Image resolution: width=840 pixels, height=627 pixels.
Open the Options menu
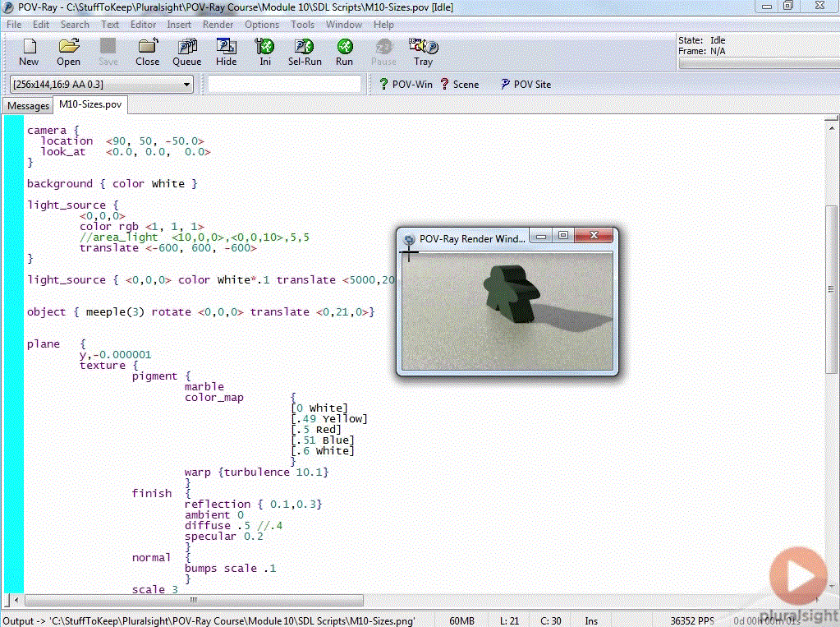pos(262,25)
